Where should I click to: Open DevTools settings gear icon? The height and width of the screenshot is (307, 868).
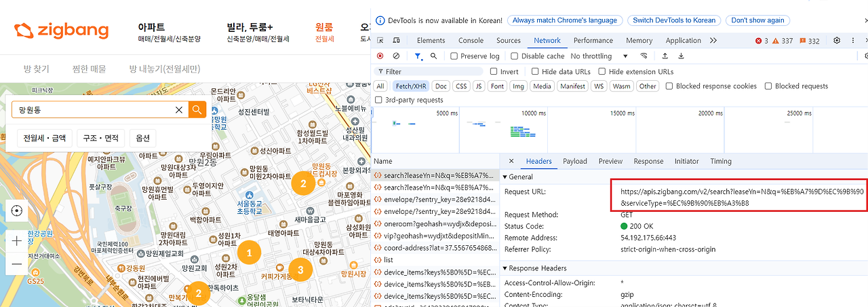(x=837, y=40)
